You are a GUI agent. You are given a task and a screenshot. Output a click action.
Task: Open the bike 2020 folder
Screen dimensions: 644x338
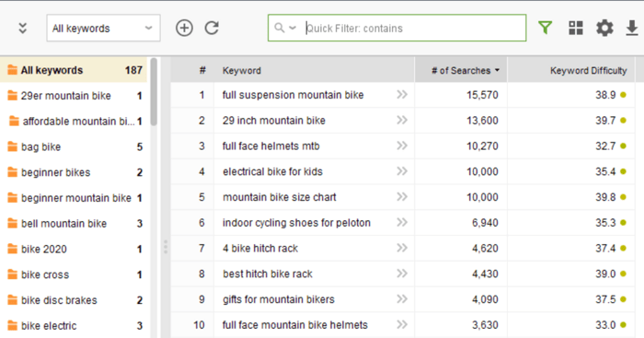tap(74, 250)
